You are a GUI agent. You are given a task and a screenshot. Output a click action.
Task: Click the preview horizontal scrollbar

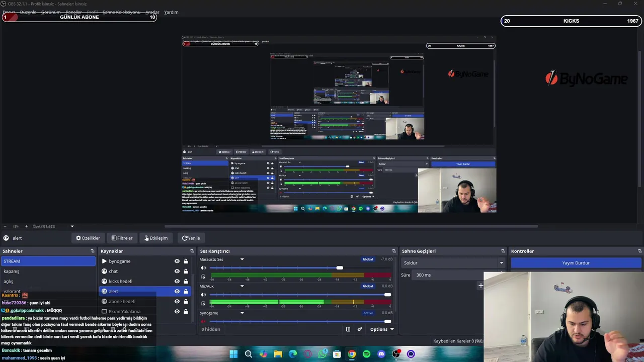tap(351, 226)
